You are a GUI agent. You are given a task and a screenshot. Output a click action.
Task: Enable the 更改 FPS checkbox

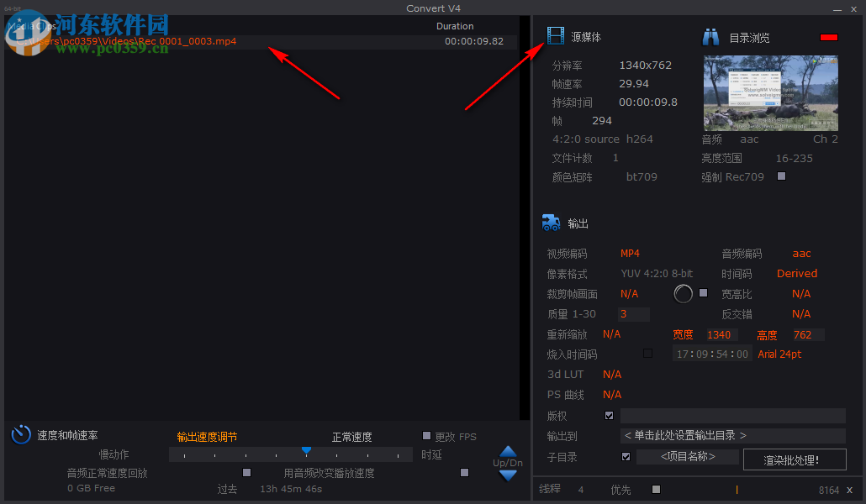pyautogui.click(x=426, y=435)
